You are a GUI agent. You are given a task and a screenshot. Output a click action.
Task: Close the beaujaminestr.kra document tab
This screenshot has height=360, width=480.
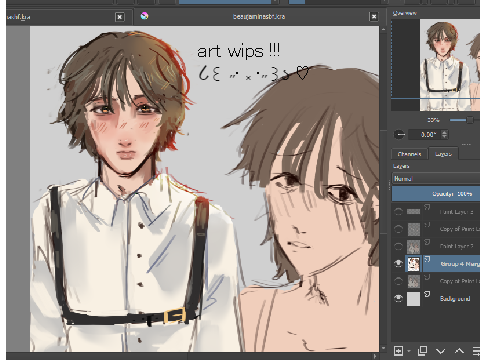pos(374,17)
